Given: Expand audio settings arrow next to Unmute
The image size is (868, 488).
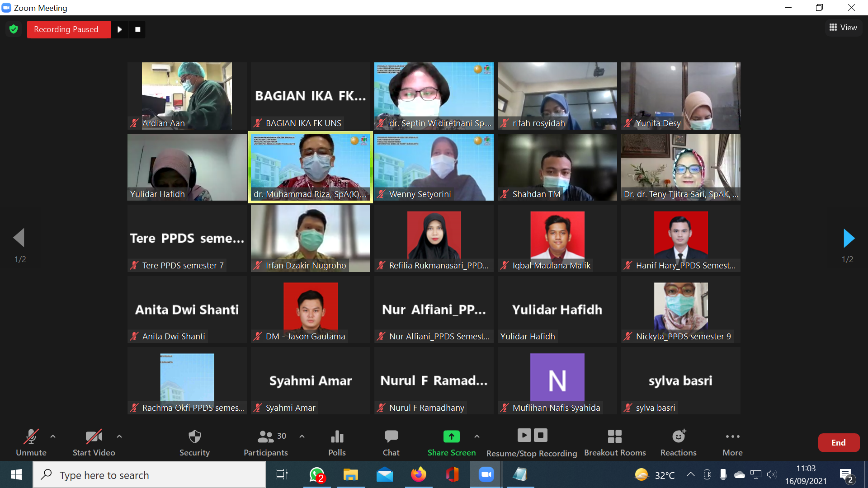Looking at the screenshot, I should (x=53, y=436).
